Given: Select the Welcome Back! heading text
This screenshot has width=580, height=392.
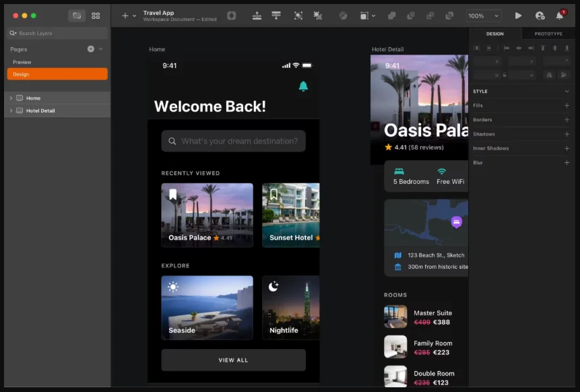Looking at the screenshot, I should pyautogui.click(x=210, y=106).
